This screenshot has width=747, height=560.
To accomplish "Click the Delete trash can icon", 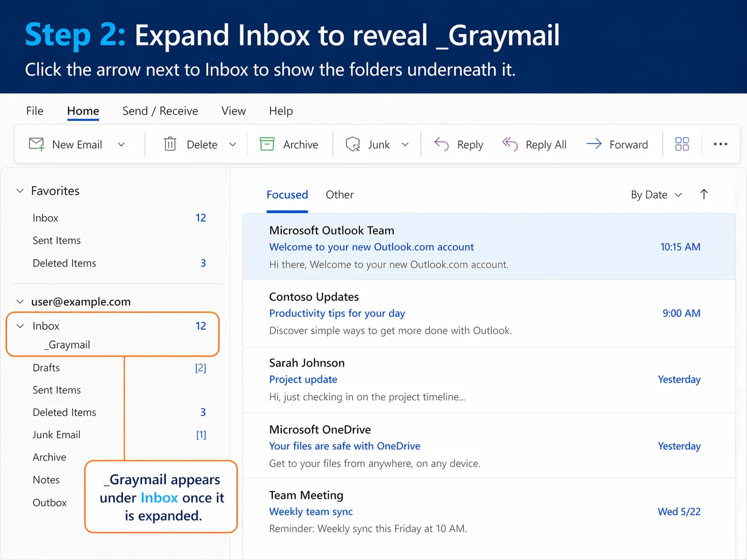I will 170,144.
